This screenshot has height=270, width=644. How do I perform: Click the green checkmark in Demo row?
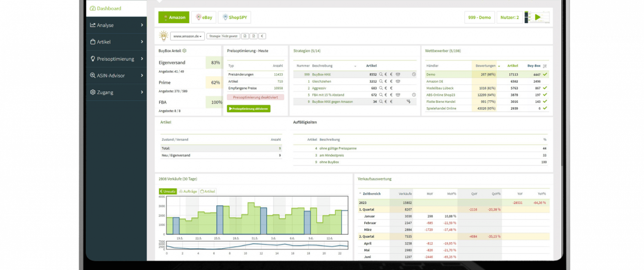(x=545, y=74)
